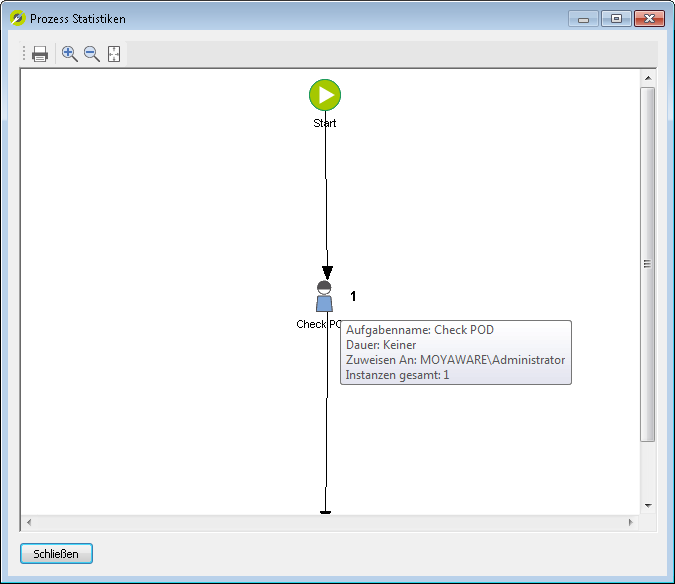
Task: Zoom in on the diagram
Action: click(x=70, y=54)
